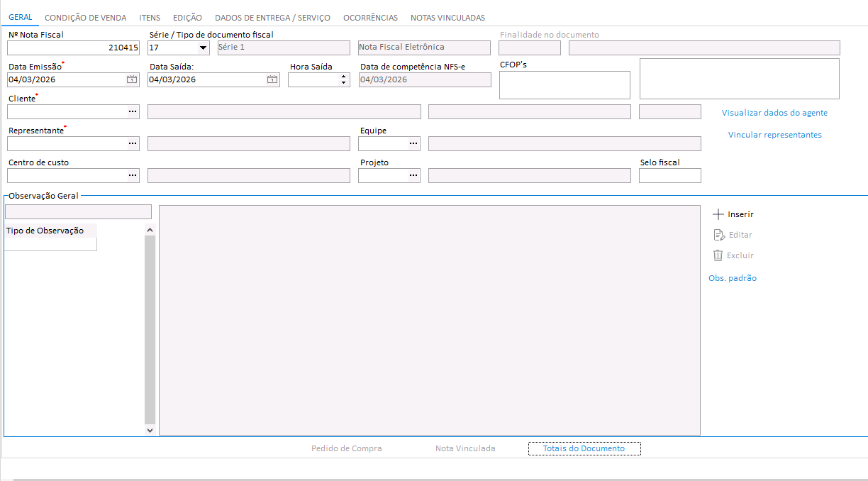Click the Obs. padrão link

[733, 278]
